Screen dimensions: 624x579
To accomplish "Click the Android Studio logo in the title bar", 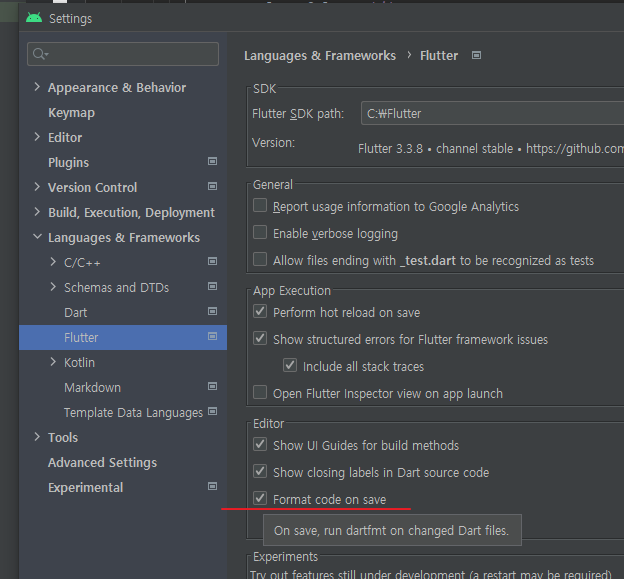I will (x=34, y=18).
